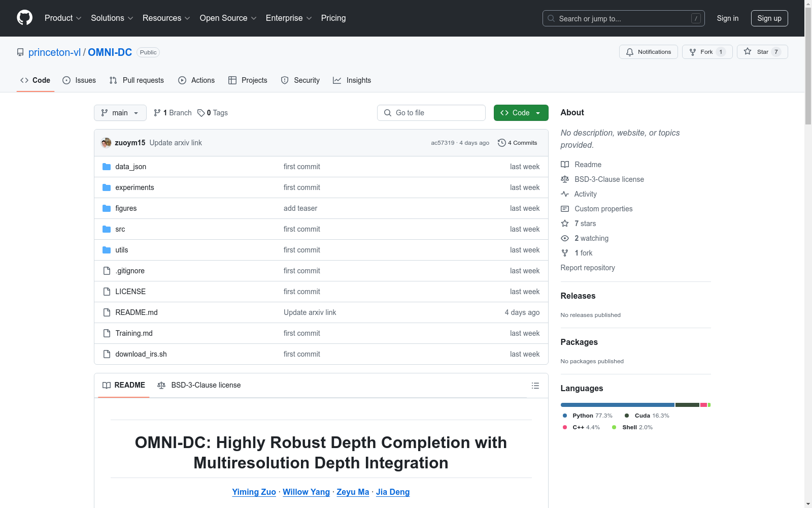Screen dimensions: 812x508
Task: Click the Custom properties note icon
Action: pyautogui.click(x=565, y=209)
